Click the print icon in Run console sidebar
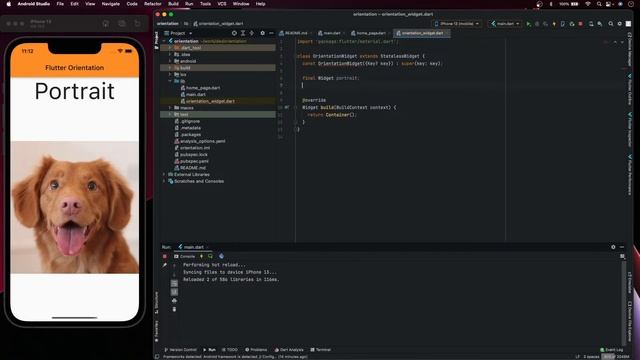The height and width of the screenshot is (360, 640). [x=174, y=301]
